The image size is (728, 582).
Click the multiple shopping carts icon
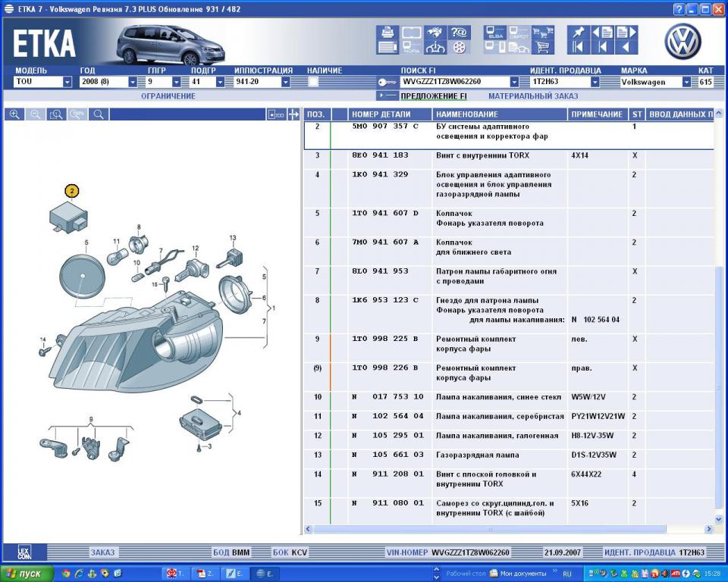pyautogui.click(x=543, y=33)
